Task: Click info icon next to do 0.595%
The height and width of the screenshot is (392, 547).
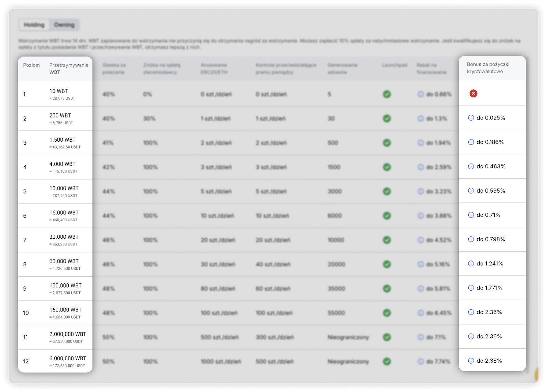Action: pos(471,191)
